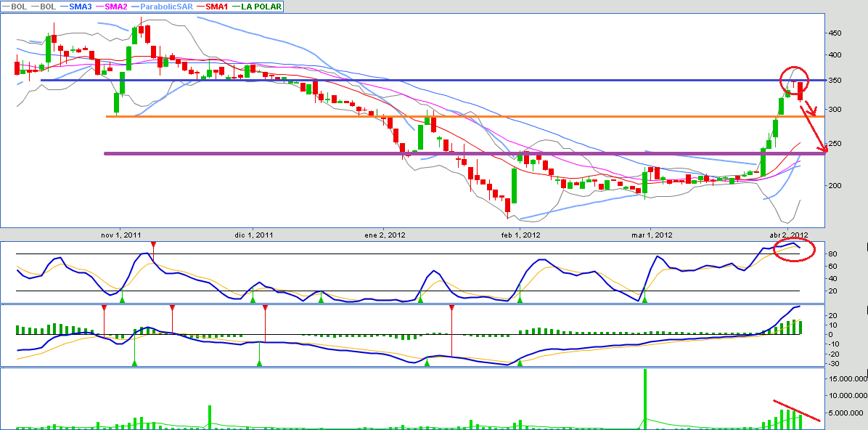
Task: Click the 'nov 1, 2011' date label
Action: click(x=120, y=235)
